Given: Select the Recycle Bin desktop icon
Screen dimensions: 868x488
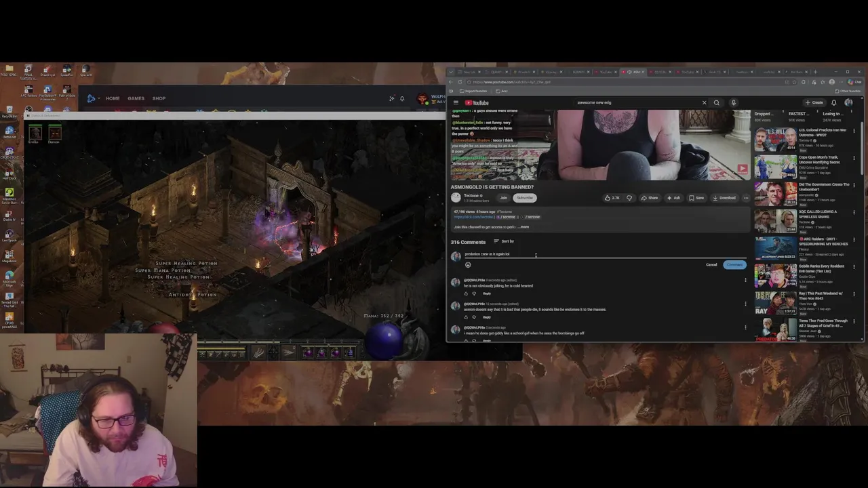Looking at the screenshot, I should coord(9,111).
